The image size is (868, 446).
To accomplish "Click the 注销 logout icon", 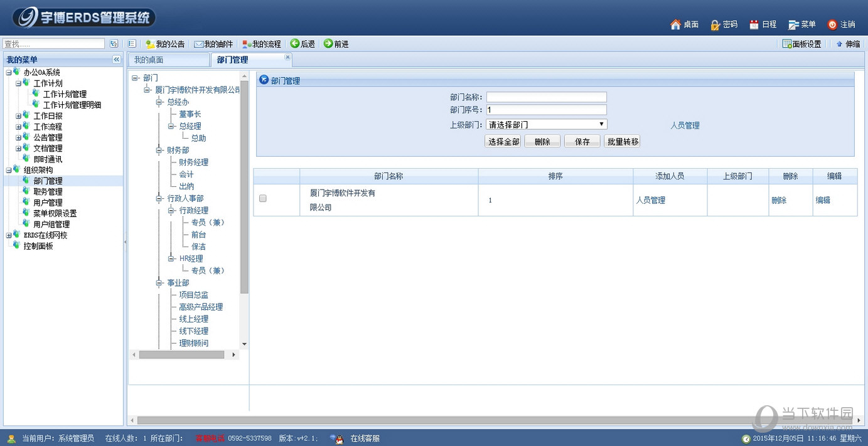I will click(x=832, y=24).
